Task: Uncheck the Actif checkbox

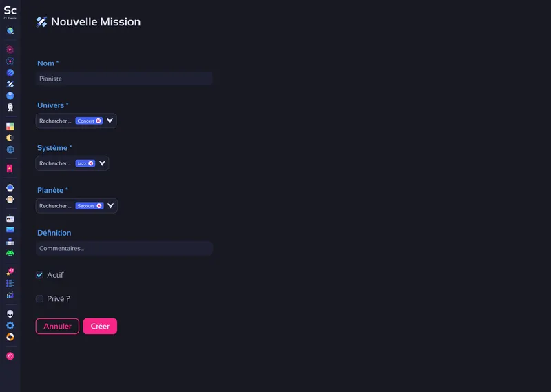Action: point(40,275)
